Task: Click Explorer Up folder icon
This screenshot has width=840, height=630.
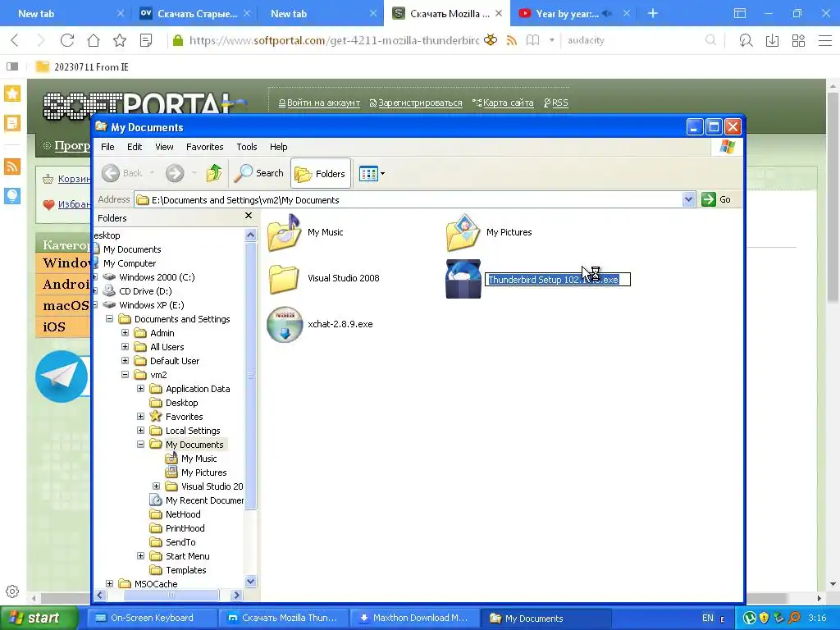Action: (214, 173)
